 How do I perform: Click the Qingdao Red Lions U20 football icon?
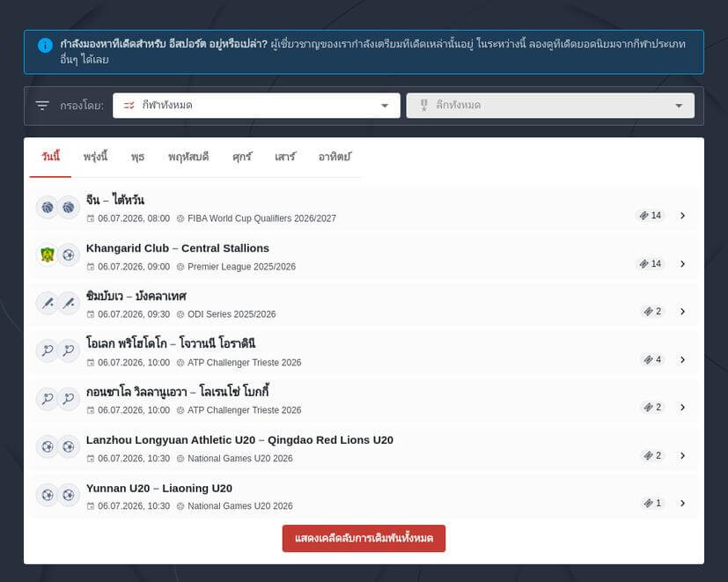click(x=69, y=446)
